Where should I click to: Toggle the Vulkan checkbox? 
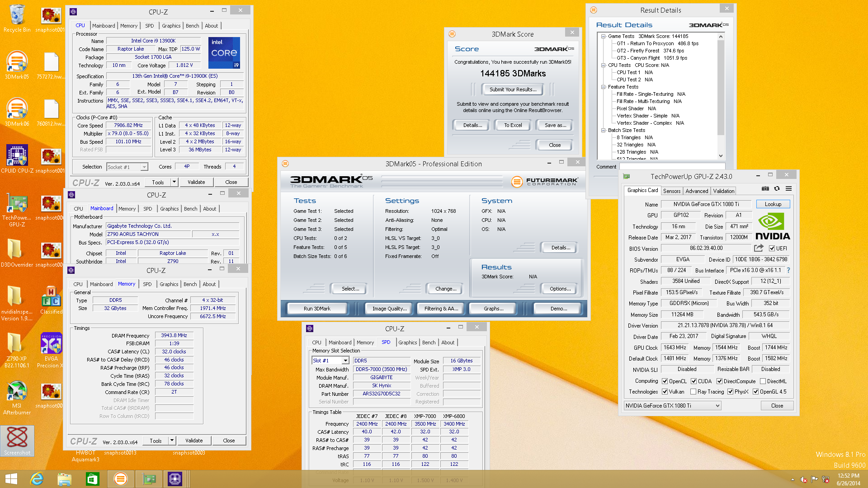coord(665,392)
